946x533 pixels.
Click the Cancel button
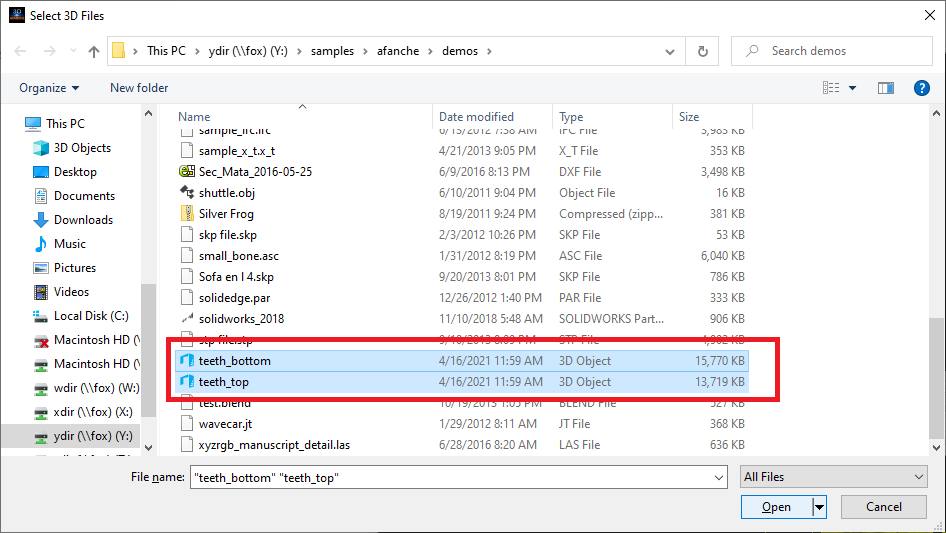[883, 507]
